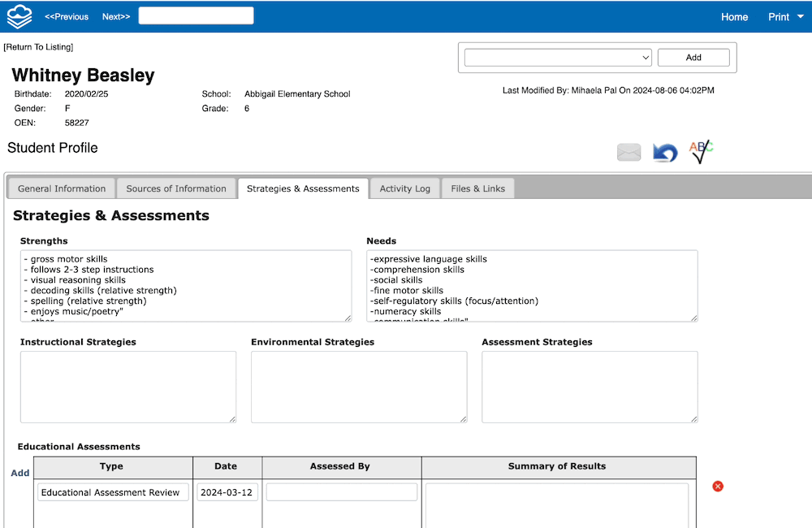Click the envelope mail icon

[x=628, y=153]
